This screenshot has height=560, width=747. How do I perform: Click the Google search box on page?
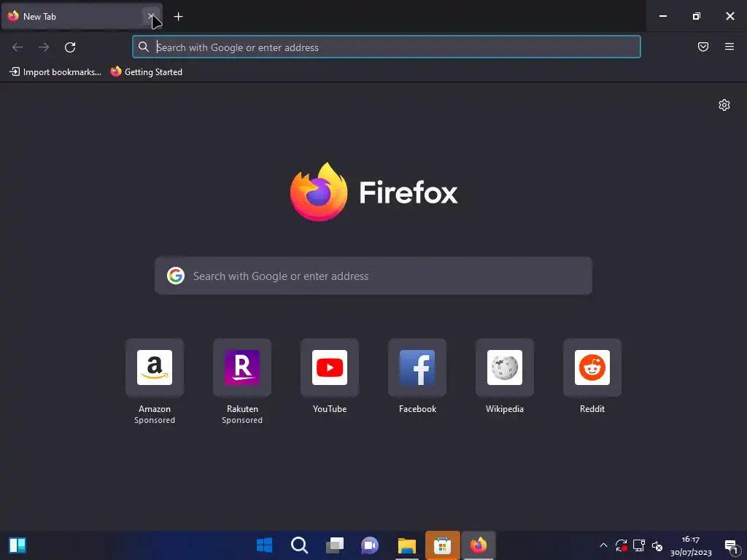pyautogui.click(x=373, y=276)
